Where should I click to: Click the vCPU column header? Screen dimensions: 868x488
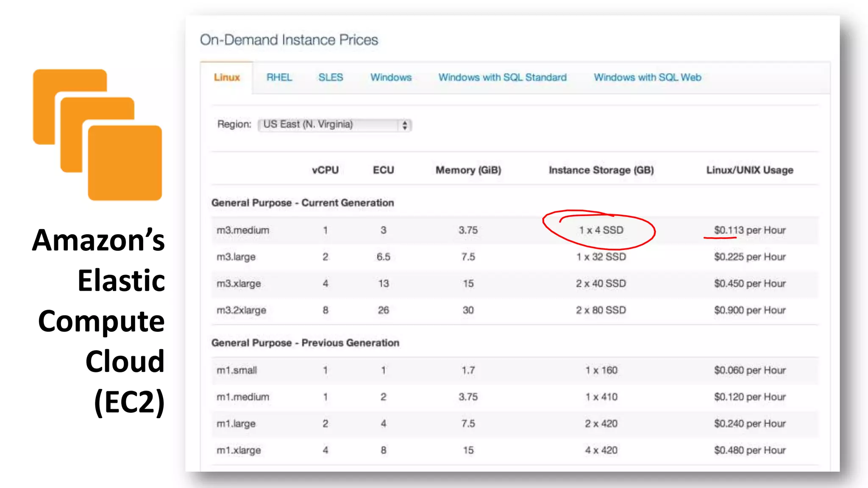[325, 170]
